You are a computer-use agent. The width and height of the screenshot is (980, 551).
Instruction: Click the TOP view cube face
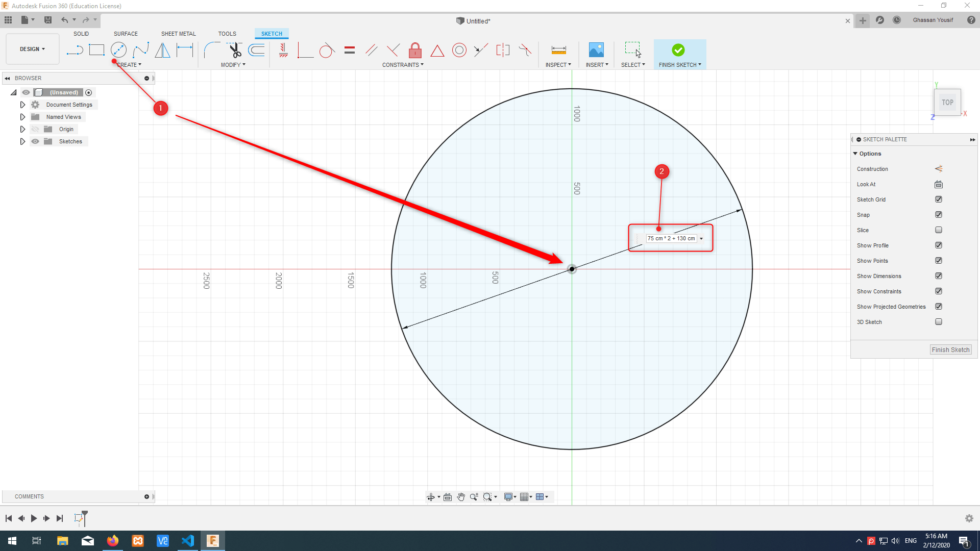(x=947, y=103)
